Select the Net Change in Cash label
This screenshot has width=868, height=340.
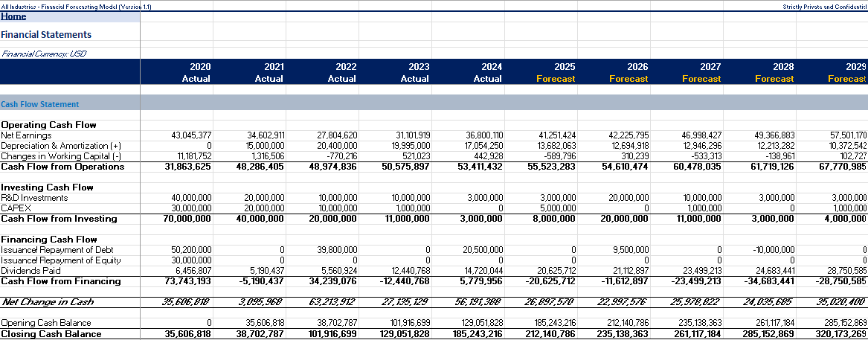(x=48, y=302)
